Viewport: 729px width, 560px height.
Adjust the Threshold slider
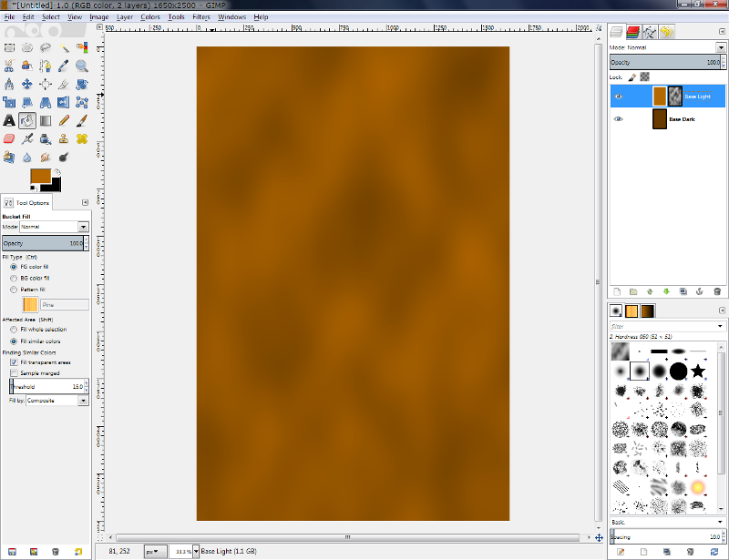pos(46,386)
